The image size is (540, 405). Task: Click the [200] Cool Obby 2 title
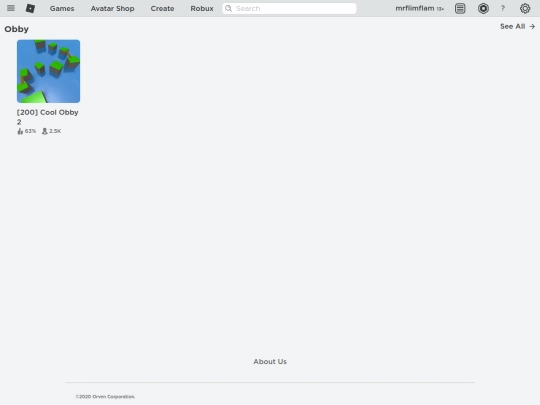pos(48,117)
